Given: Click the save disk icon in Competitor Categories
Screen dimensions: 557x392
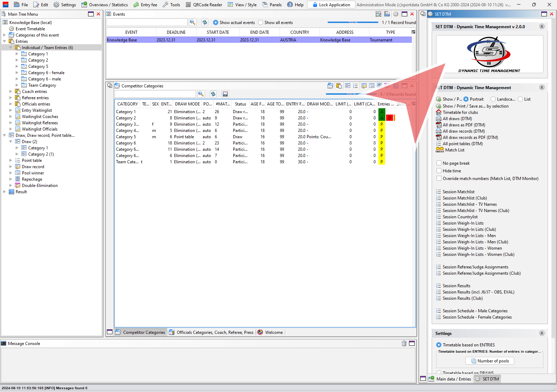Looking at the screenshot, I should (225, 94).
